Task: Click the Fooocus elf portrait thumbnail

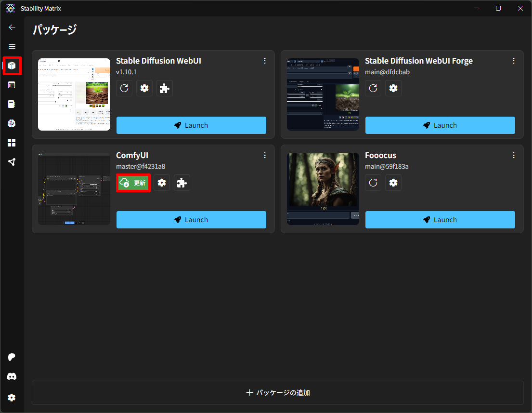Action: tap(323, 189)
